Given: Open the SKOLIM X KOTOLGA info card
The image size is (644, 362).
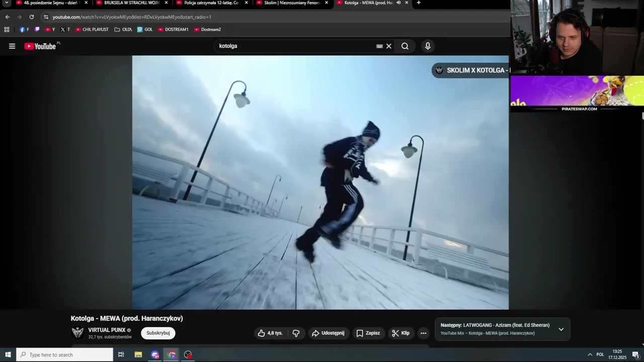Looking at the screenshot, I should click(470, 70).
